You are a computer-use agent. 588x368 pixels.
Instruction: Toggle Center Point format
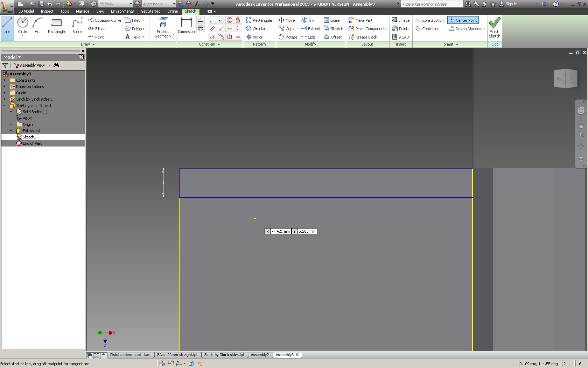pos(463,20)
